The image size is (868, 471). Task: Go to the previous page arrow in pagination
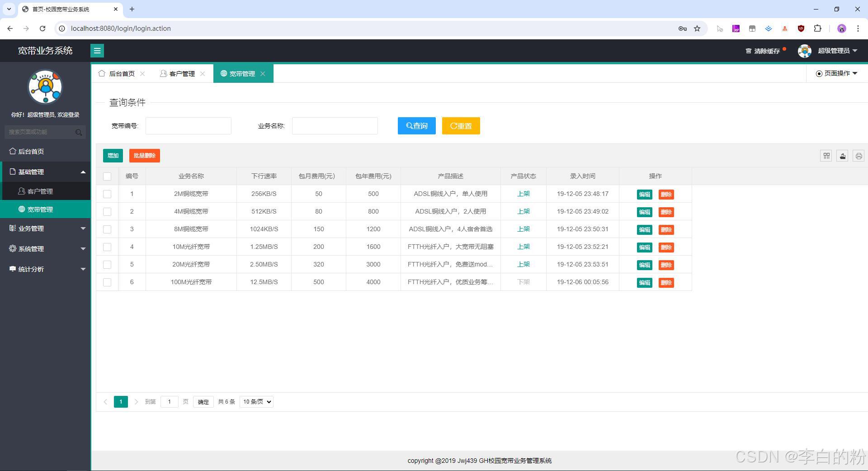pyautogui.click(x=105, y=402)
